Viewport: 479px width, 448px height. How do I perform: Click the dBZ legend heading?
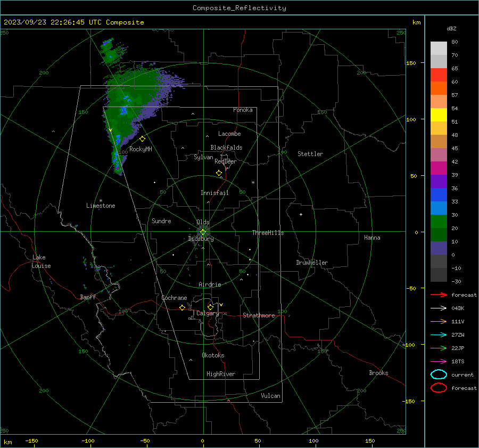[x=451, y=28]
